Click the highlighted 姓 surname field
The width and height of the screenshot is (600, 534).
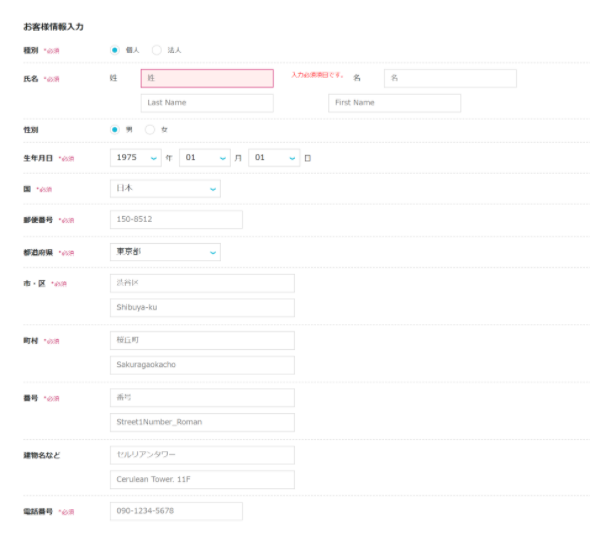tap(207, 78)
